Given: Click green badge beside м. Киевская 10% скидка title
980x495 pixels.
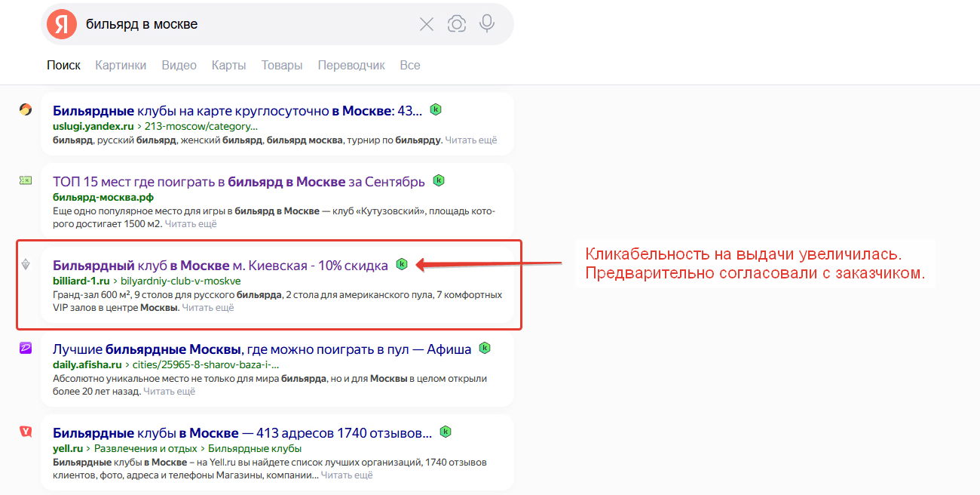Looking at the screenshot, I should pyautogui.click(x=402, y=264).
